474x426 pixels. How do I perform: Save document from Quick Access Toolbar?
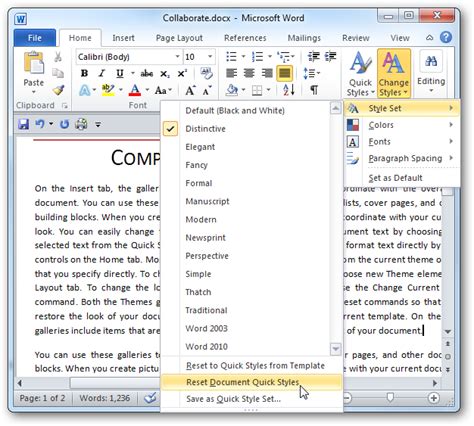[23, 124]
